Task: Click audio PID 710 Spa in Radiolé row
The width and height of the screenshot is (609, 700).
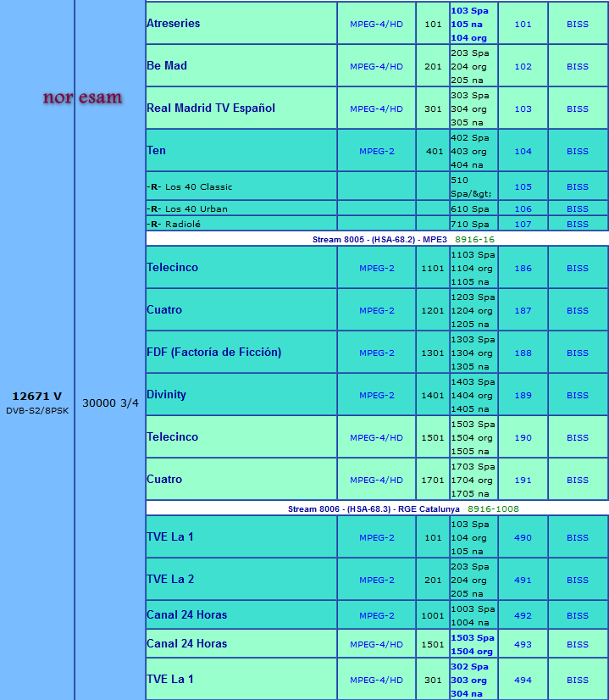Action: (x=469, y=224)
